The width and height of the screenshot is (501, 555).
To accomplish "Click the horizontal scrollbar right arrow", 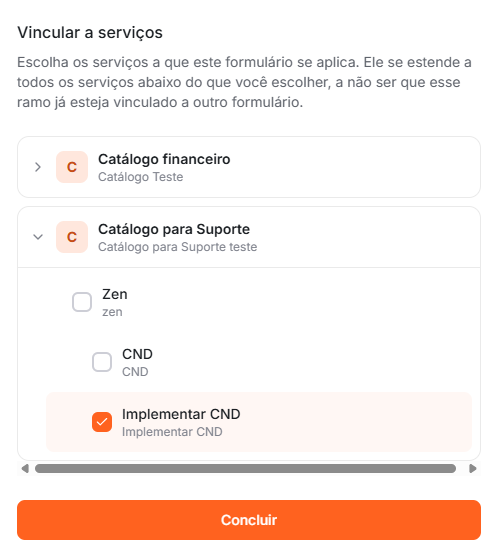I will (x=473, y=469).
